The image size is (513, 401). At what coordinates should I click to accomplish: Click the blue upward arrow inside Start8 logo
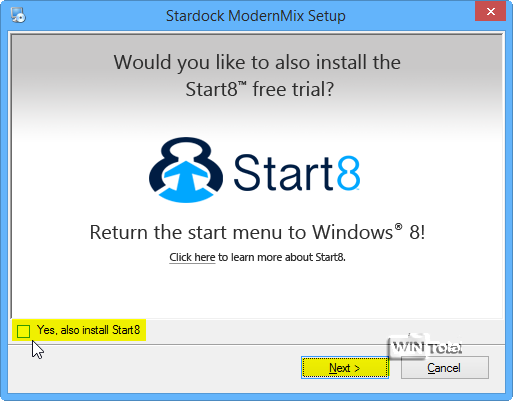click(186, 178)
